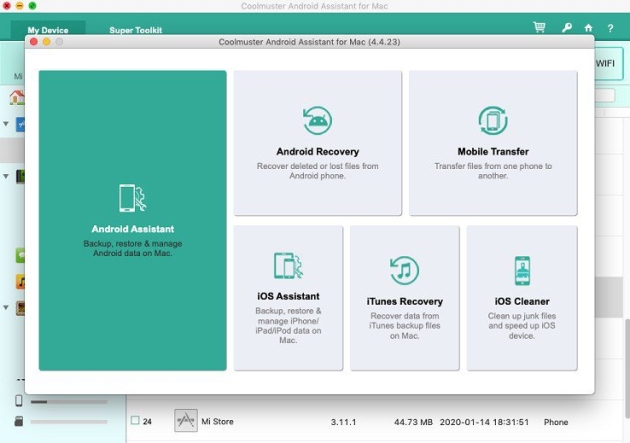This screenshot has height=443, width=630.
Task: Click the Phone location cell
Action: pos(556,422)
